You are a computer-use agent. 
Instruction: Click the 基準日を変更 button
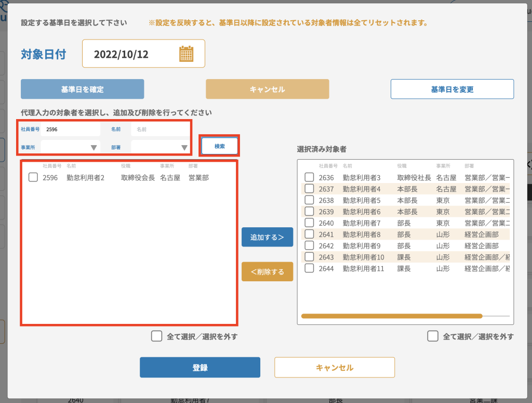click(452, 89)
